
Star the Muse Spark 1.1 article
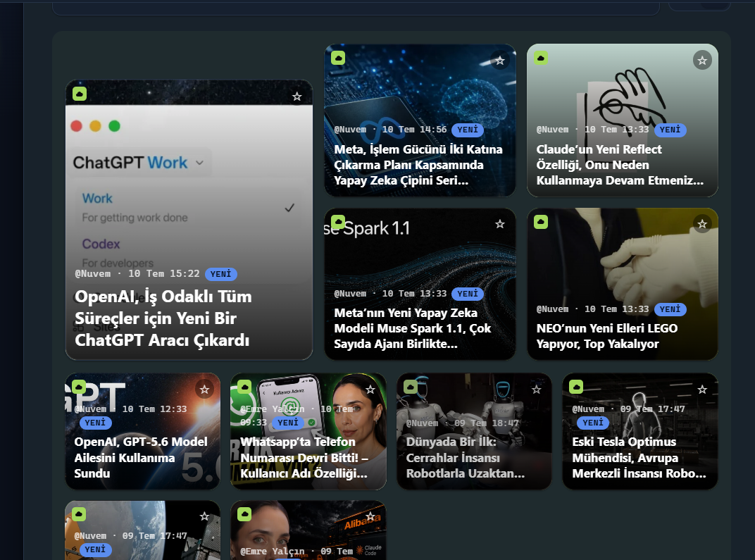pos(500,225)
